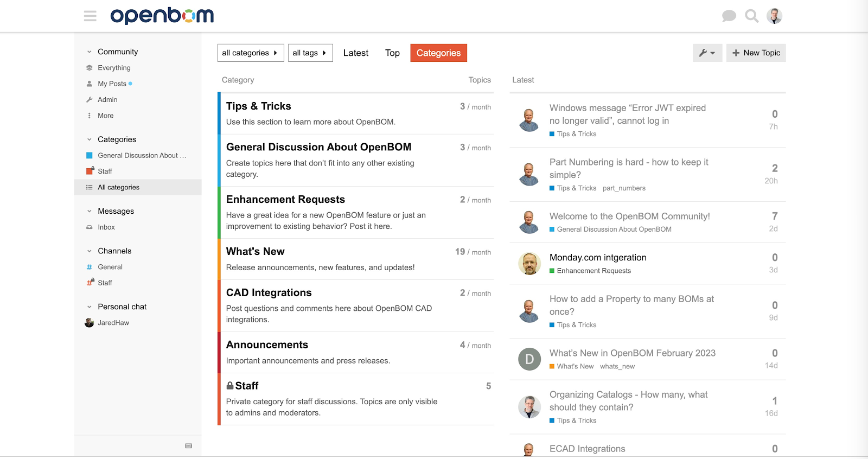Screen dimensions: 868x459
Task: Open the All categories list icon
Action: point(90,187)
